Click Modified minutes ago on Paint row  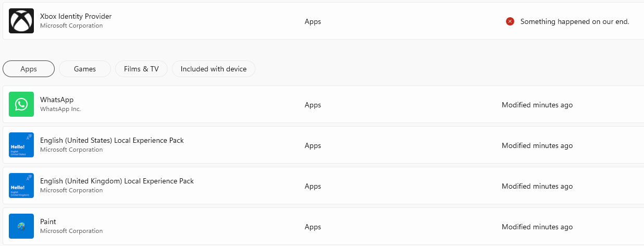[x=537, y=227]
